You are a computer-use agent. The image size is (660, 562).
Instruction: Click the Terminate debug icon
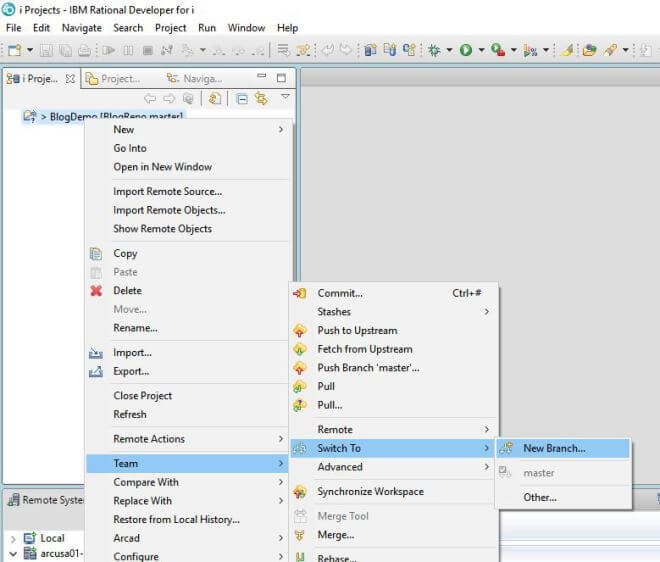[x=148, y=51]
